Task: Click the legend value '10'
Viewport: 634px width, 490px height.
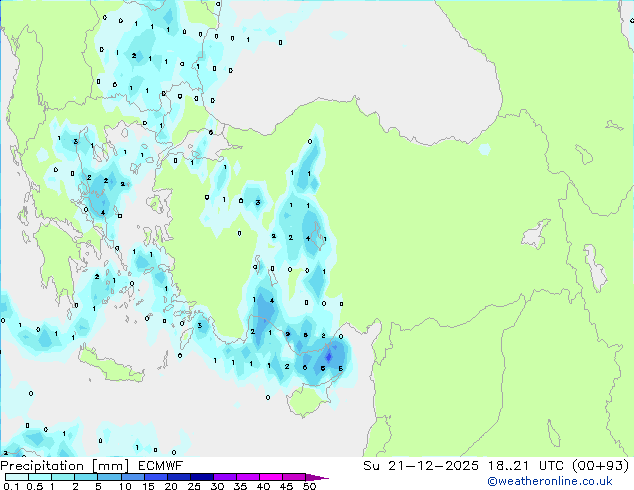Action: pyautogui.click(x=125, y=486)
